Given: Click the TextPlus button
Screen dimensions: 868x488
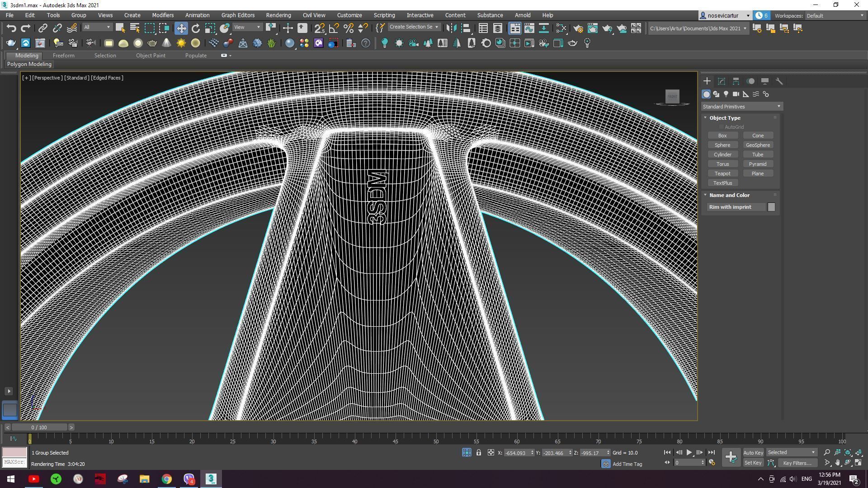Looking at the screenshot, I should coord(722,183).
